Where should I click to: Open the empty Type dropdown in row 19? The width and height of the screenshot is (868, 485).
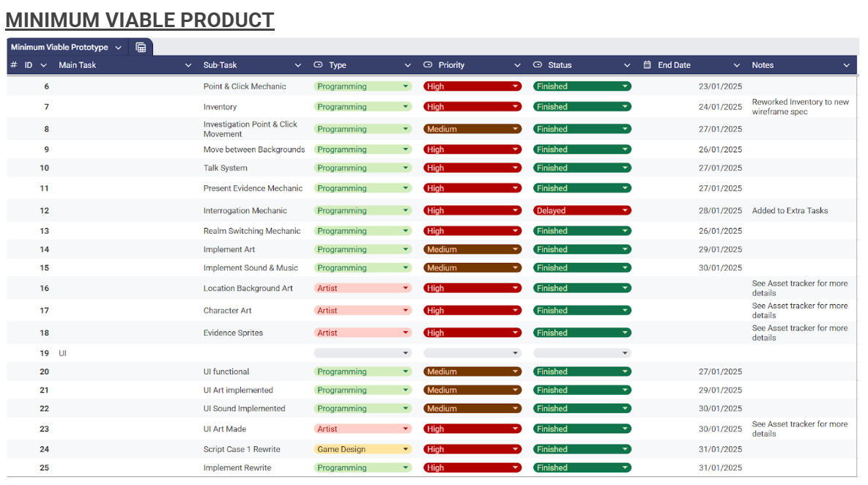pos(405,353)
